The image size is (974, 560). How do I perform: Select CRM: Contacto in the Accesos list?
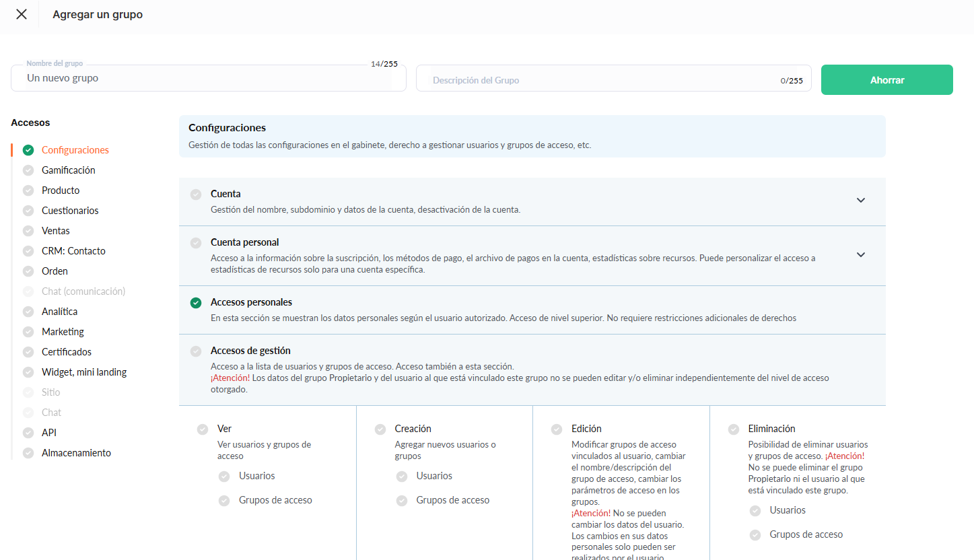(73, 251)
